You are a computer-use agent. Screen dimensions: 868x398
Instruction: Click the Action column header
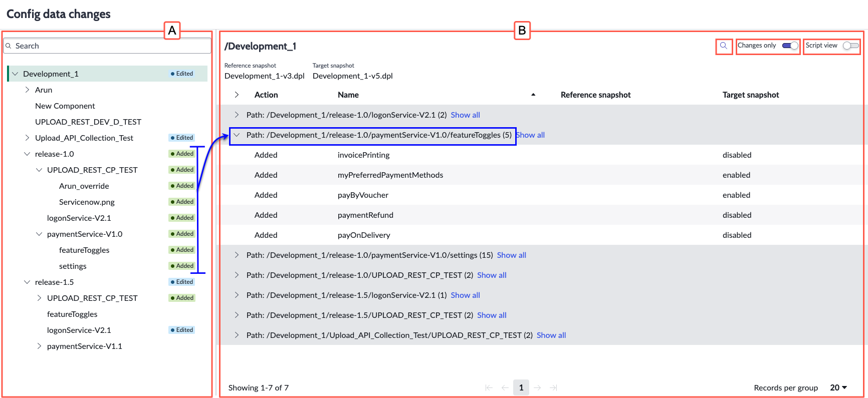(266, 95)
